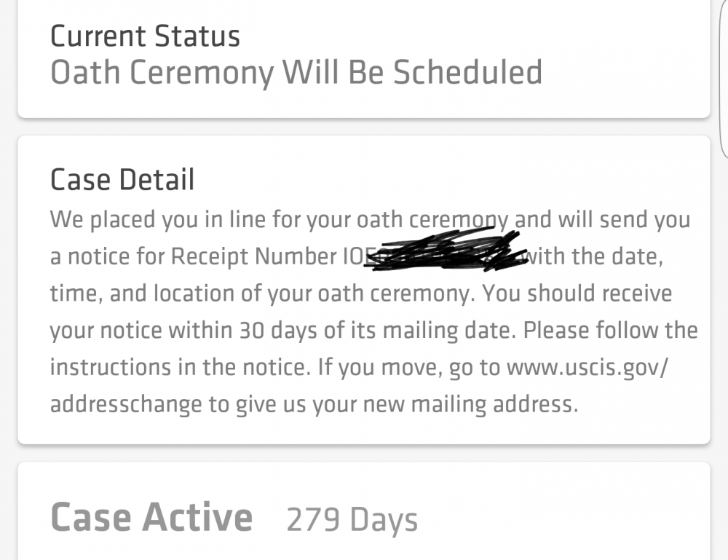Open the www.uscis.gov/ address link
This screenshot has height=560, width=728.
587,367
